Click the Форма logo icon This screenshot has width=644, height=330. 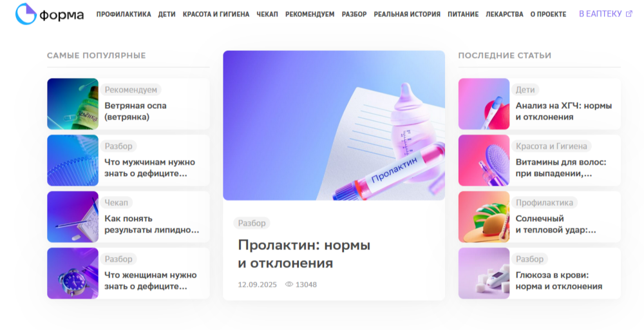[26, 14]
